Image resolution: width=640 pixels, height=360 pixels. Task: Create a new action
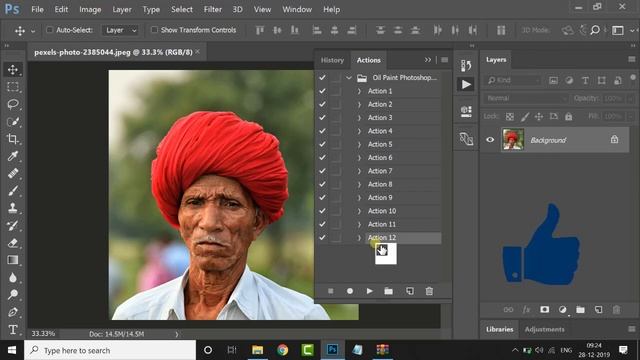coord(409,291)
